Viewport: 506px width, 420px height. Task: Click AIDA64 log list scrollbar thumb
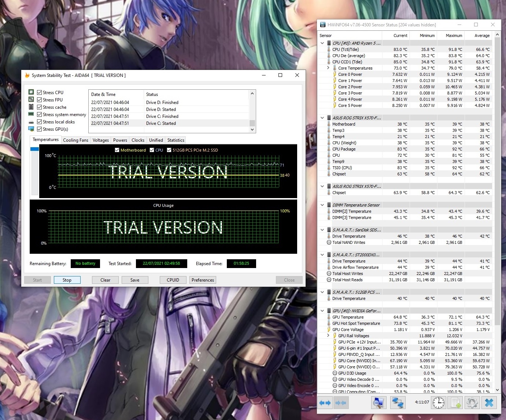[252, 123]
